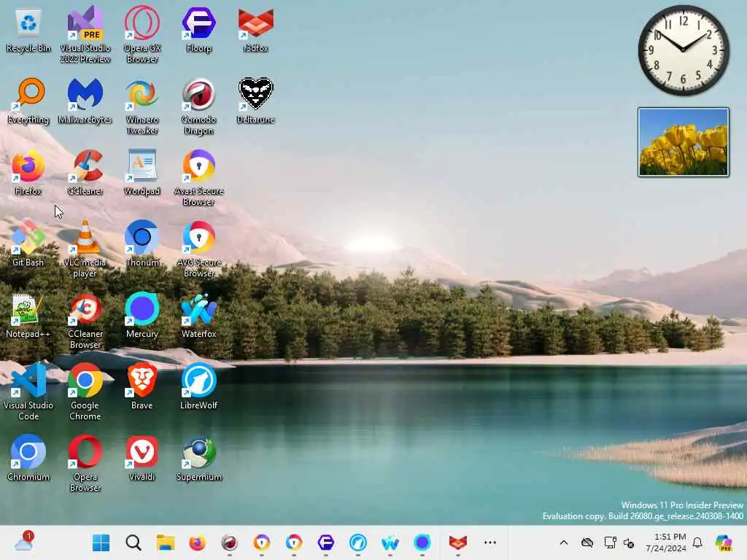Image resolution: width=747 pixels, height=560 pixels.
Task: Select the CCleaner desktop shortcut
Action: pyautogui.click(x=85, y=173)
